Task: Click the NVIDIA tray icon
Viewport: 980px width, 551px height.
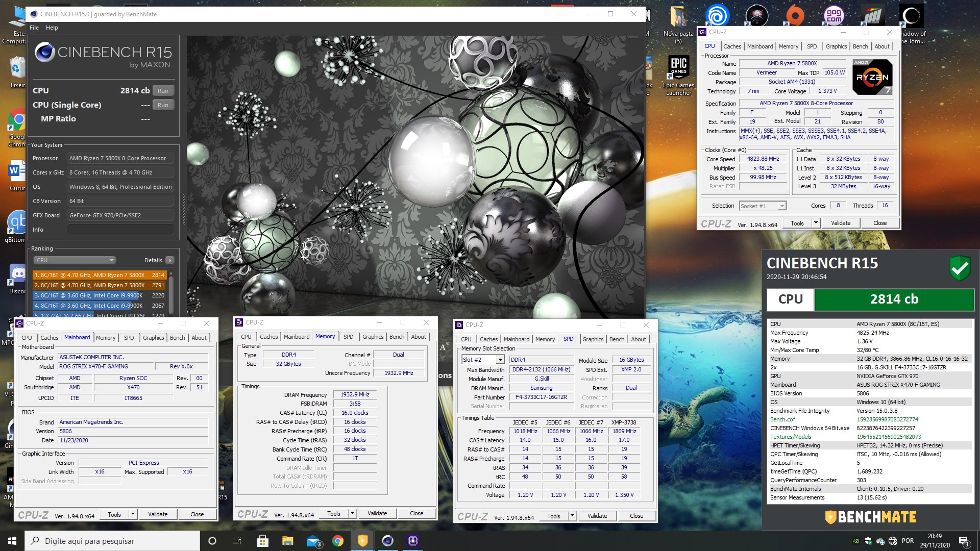Action: pos(856,541)
